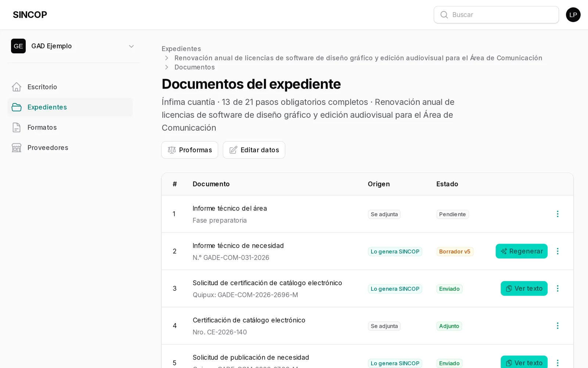Click the search magnifier icon
This screenshot has width=588, height=368.
pos(444,15)
